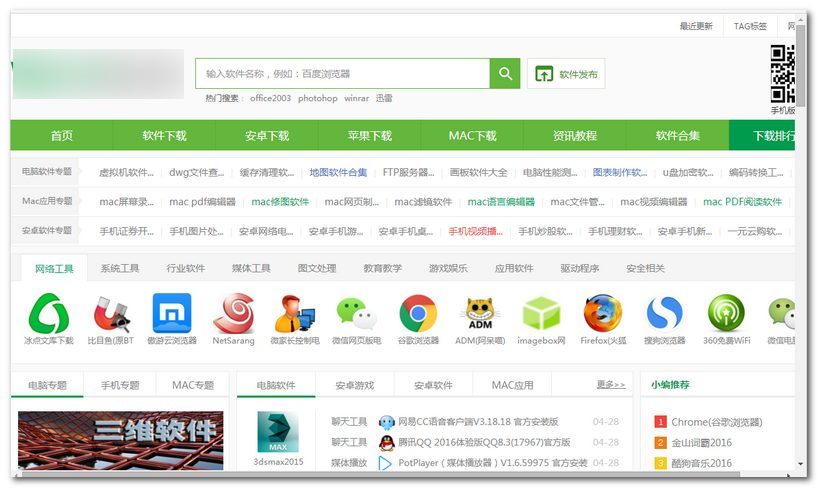Click the horizontal scrollbar at bottom
The width and height of the screenshot is (818, 488).
[x=381, y=474]
